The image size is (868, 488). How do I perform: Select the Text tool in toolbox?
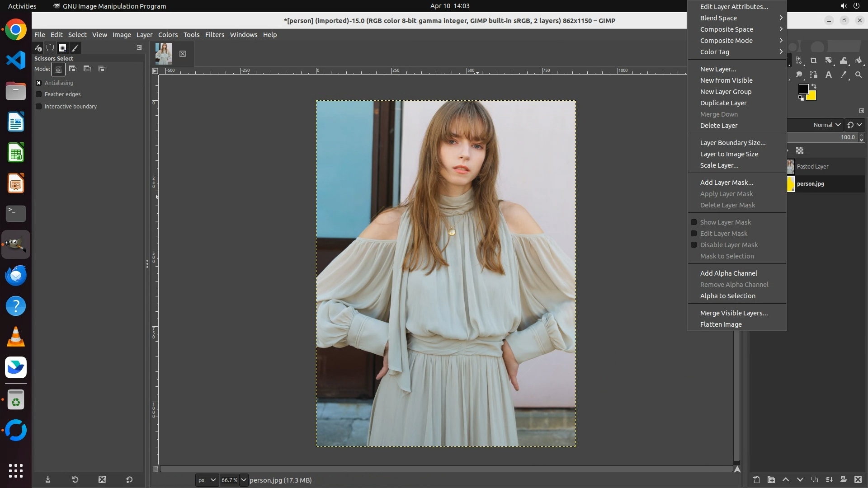pos(829,75)
